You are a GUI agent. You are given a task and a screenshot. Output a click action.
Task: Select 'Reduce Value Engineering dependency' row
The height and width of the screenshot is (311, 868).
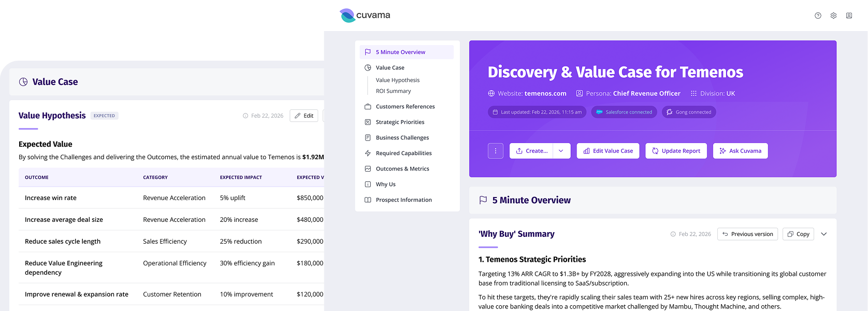(x=171, y=267)
